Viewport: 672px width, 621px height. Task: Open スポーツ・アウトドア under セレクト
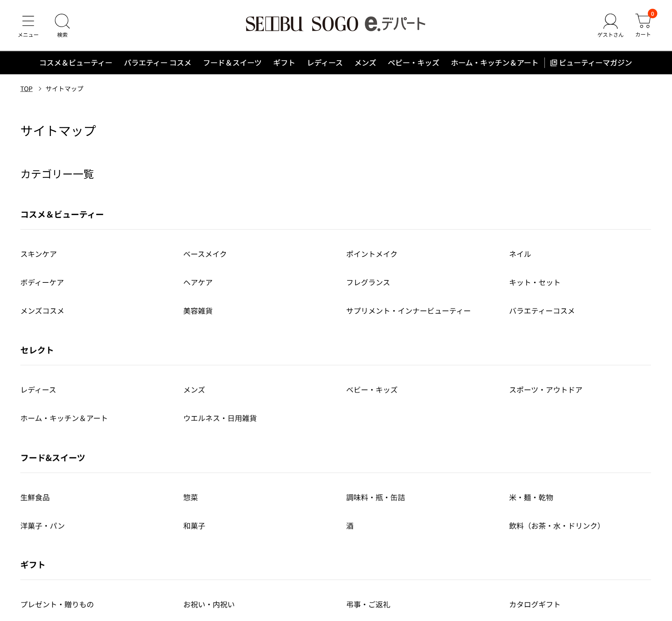pos(545,389)
